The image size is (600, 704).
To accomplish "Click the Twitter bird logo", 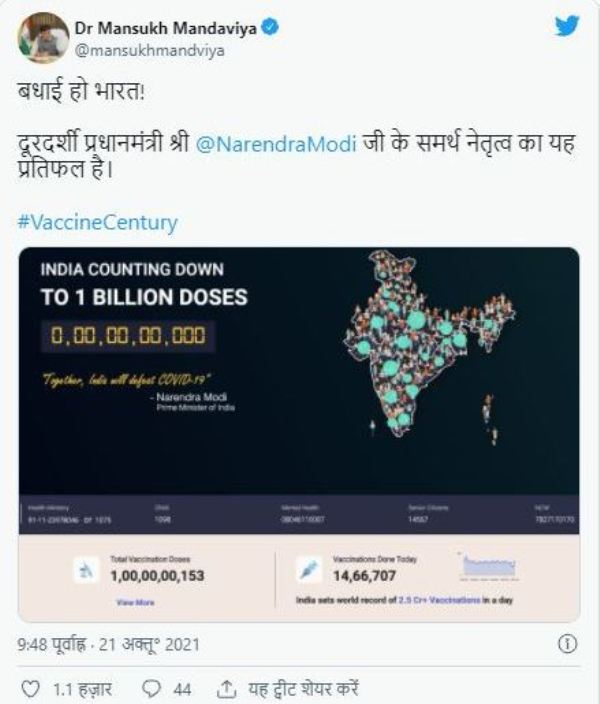I will click(x=567, y=26).
